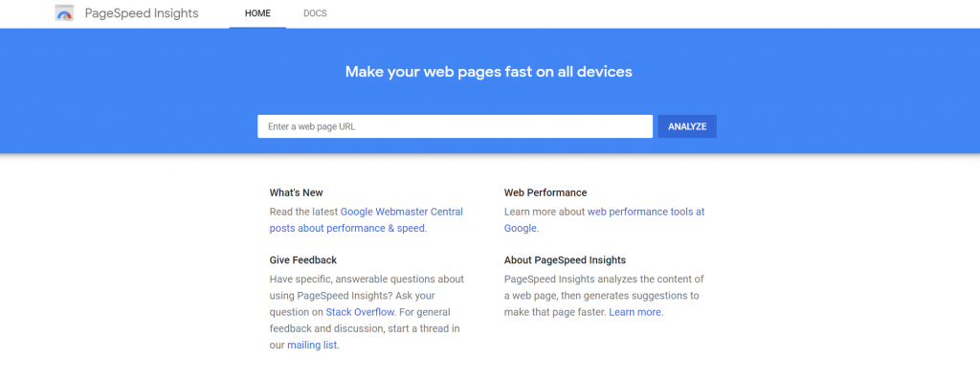
Task: Switch to the HOME tab
Action: point(257,13)
